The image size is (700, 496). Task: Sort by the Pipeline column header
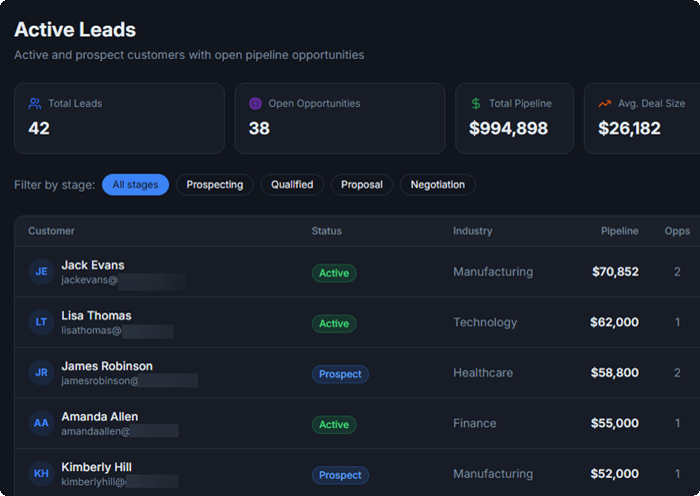(620, 231)
